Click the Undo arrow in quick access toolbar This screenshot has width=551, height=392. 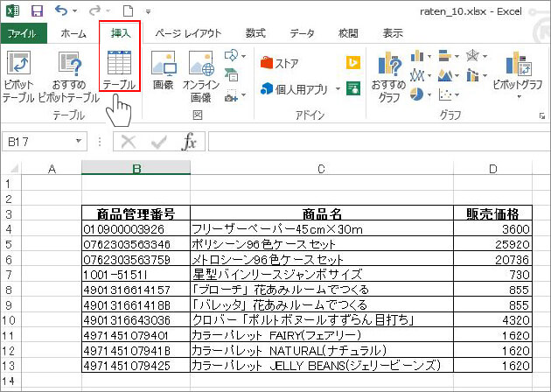coord(60,11)
